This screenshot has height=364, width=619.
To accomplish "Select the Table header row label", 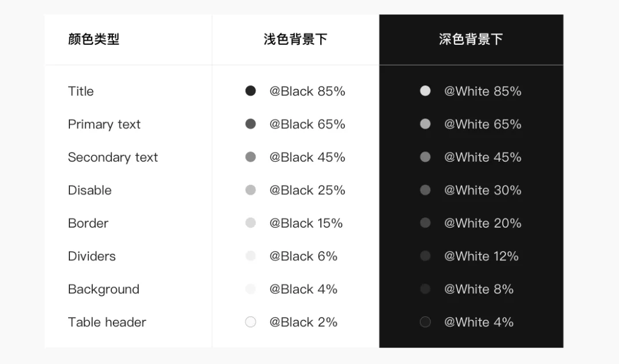I will tap(107, 322).
